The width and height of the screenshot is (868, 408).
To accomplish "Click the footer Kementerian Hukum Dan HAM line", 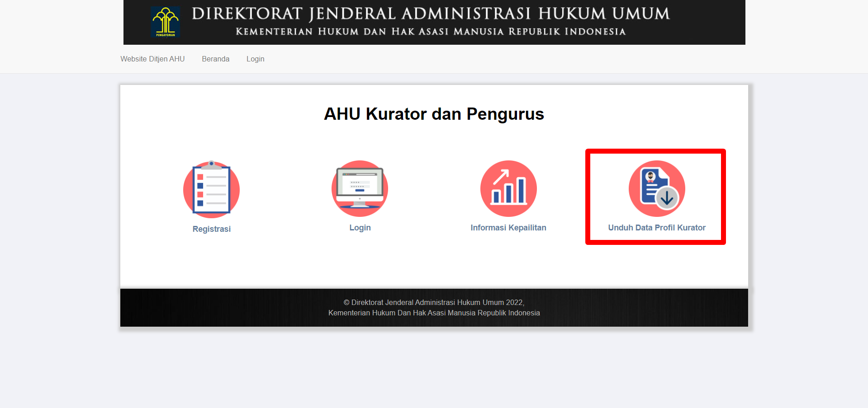I will (x=434, y=313).
